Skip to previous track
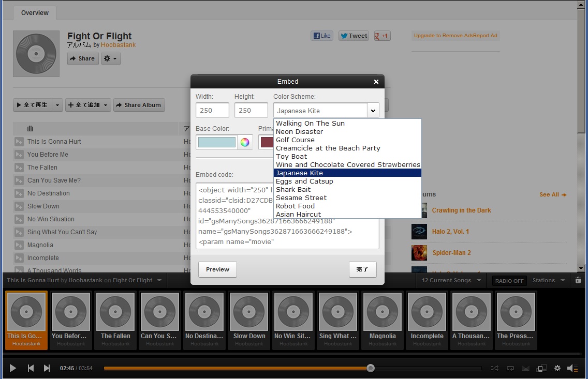Viewport: 588px width, 379px height. 31,368
